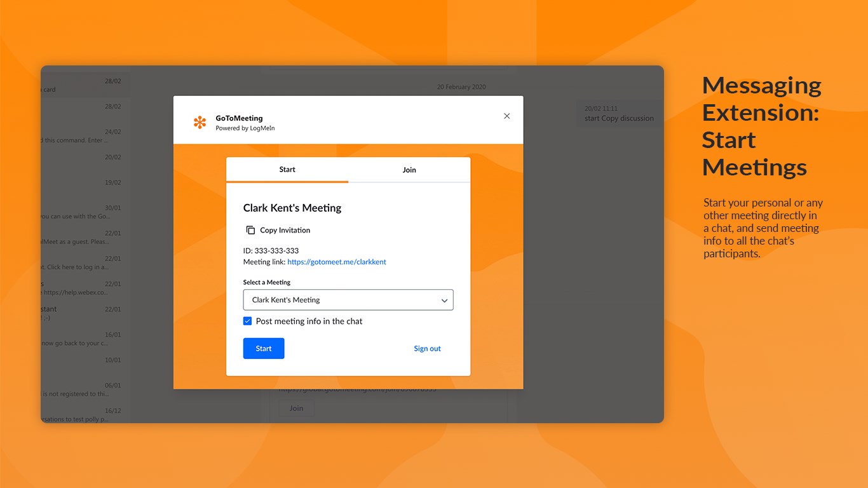Select the background chat dated 19/02
The image size is (868, 488).
click(86, 186)
